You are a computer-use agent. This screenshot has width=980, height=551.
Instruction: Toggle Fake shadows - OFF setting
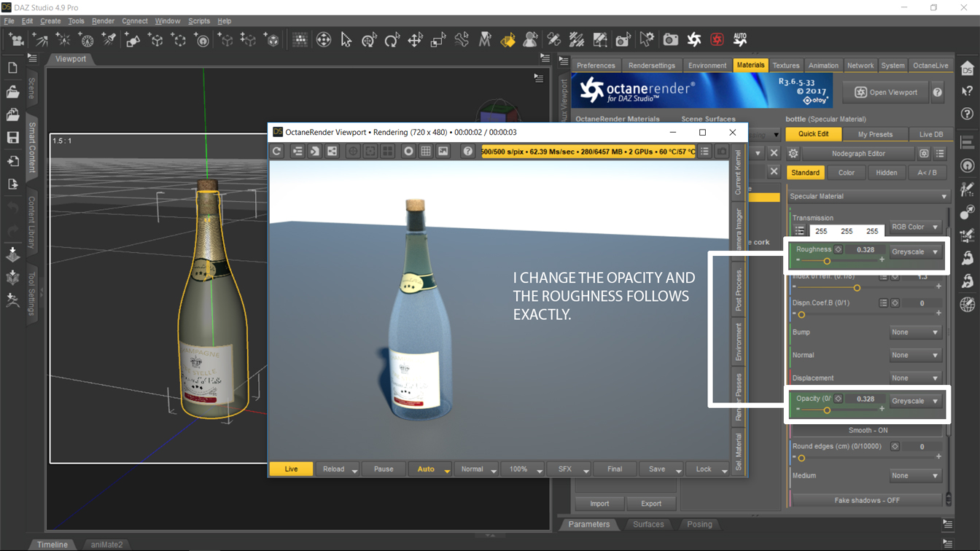[x=867, y=501]
